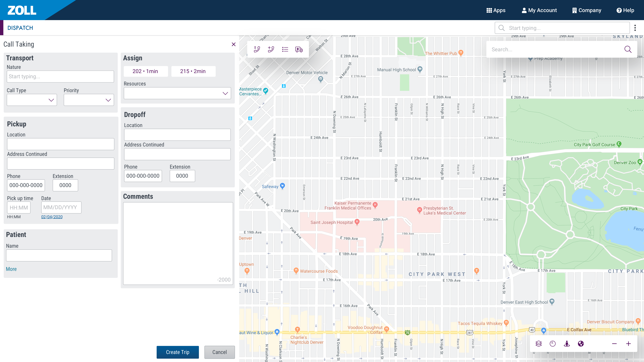The width and height of the screenshot is (644, 362).
Task: Click the ZOLL logo
Action: point(22,10)
